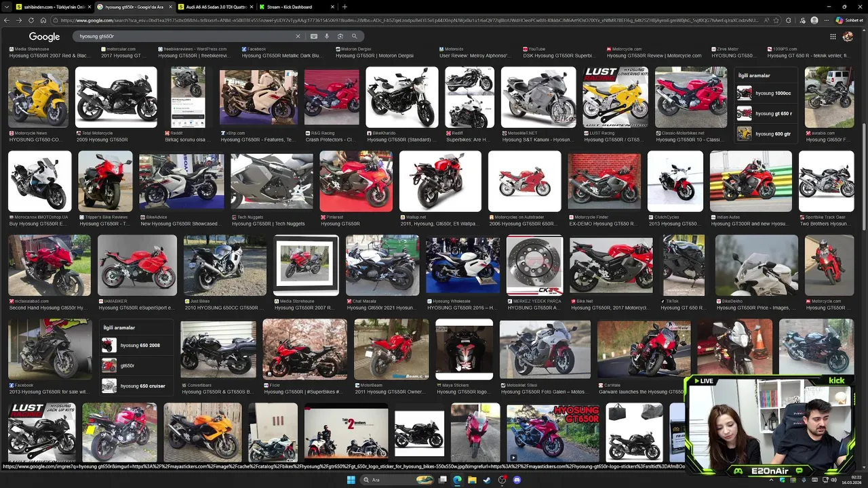This screenshot has height=488, width=868.
Task: Click '2013 Hyosung GT650R for sale' Facebook caption
Action: [48, 392]
